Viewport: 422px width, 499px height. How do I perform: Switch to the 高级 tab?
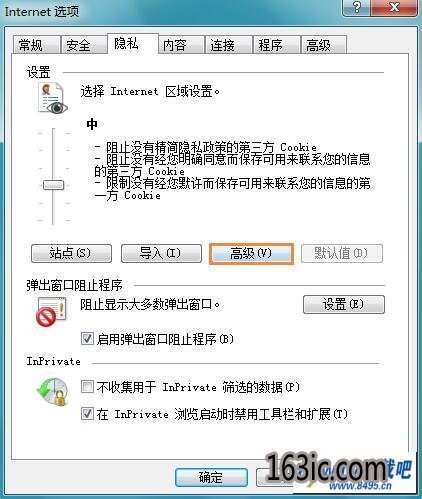[x=324, y=45]
